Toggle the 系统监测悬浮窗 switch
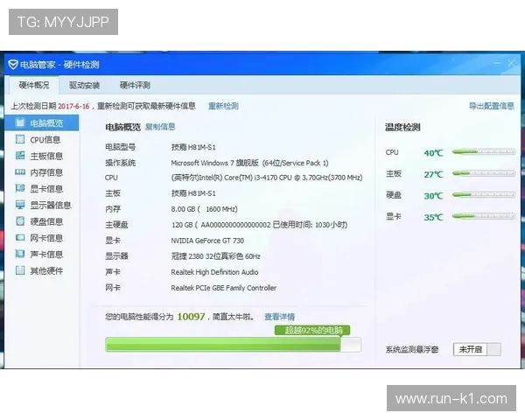This screenshot has height=420, width=525. [x=477, y=349]
